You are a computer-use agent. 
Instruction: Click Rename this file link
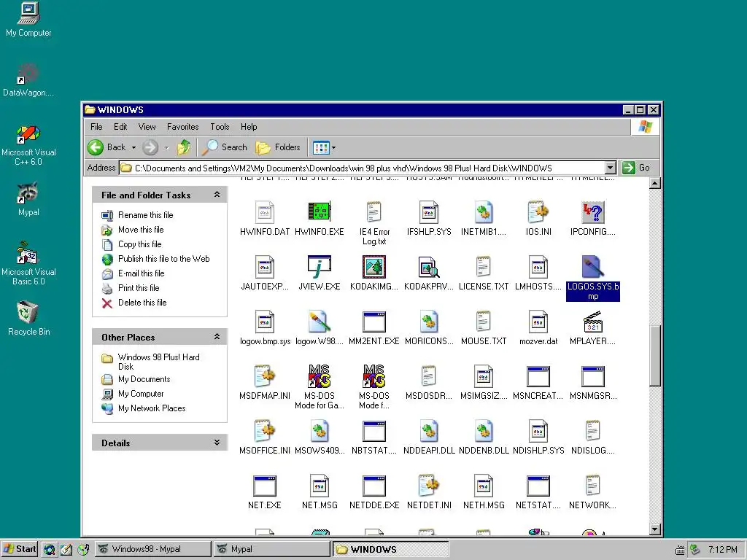[x=145, y=215]
